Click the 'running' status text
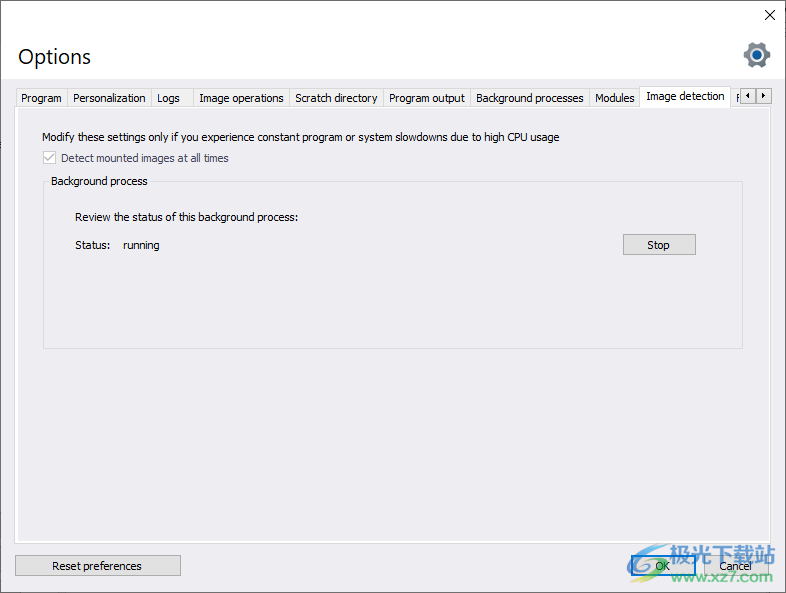 (141, 245)
